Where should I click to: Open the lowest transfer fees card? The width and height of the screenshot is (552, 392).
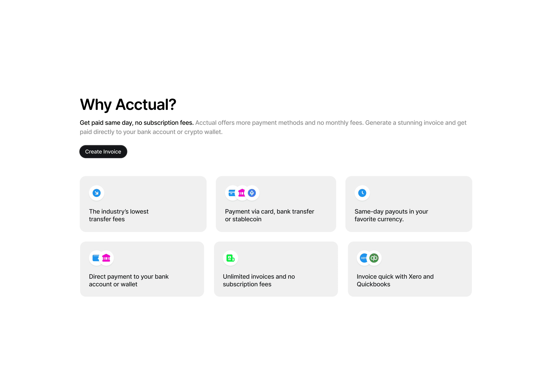143,204
